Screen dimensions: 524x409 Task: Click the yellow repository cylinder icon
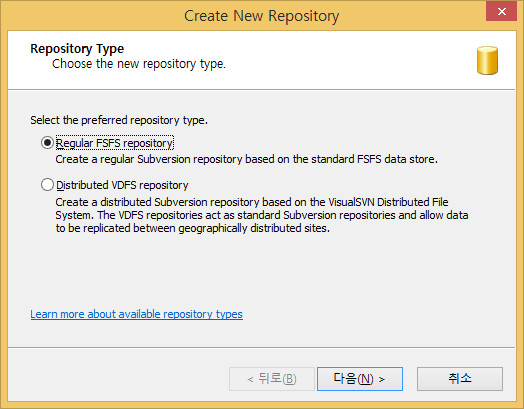click(487, 60)
